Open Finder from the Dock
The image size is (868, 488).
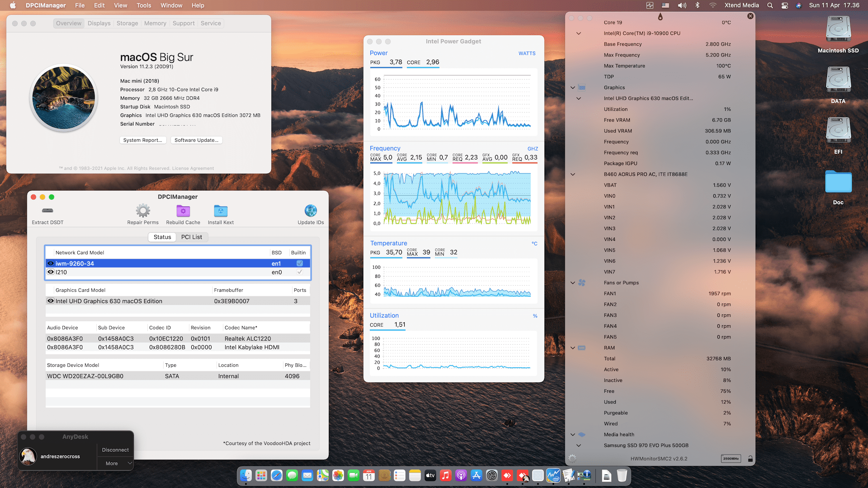(x=246, y=475)
